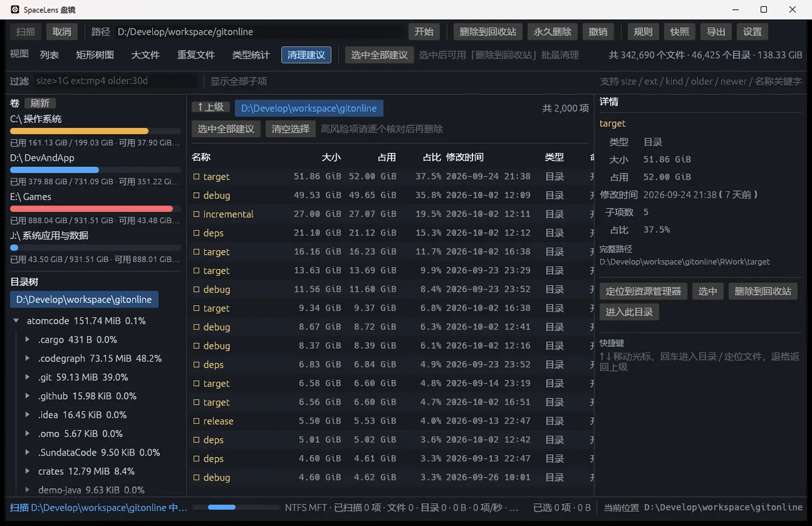This screenshot has width=812, height=526.
Task: Click the 快照 toolbar button
Action: click(x=680, y=32)
